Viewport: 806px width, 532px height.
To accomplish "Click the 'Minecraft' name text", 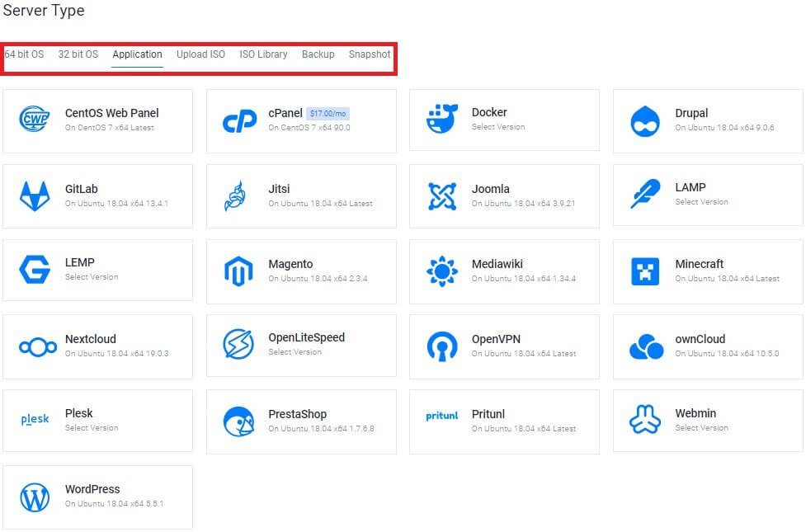I will point(699,264).
